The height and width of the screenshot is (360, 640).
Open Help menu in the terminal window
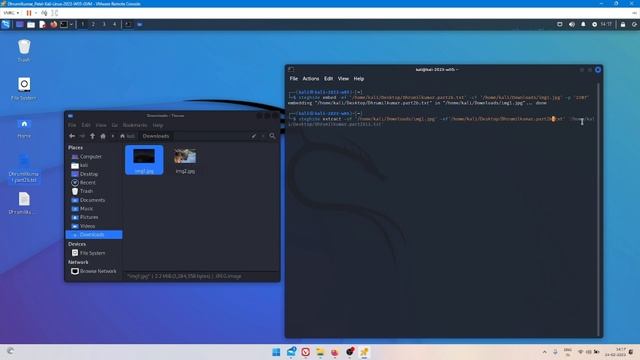[359, 78]
